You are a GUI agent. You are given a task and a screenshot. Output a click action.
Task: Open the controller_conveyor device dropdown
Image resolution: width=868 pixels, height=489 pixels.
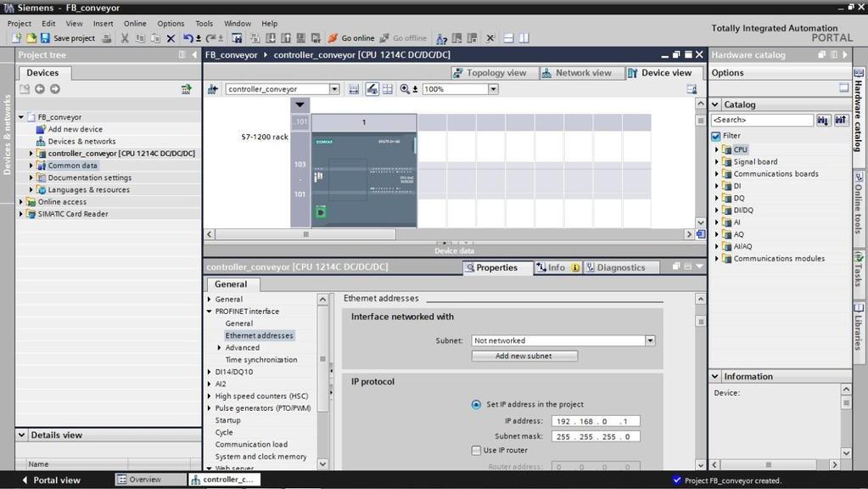[x=333, y=89]
